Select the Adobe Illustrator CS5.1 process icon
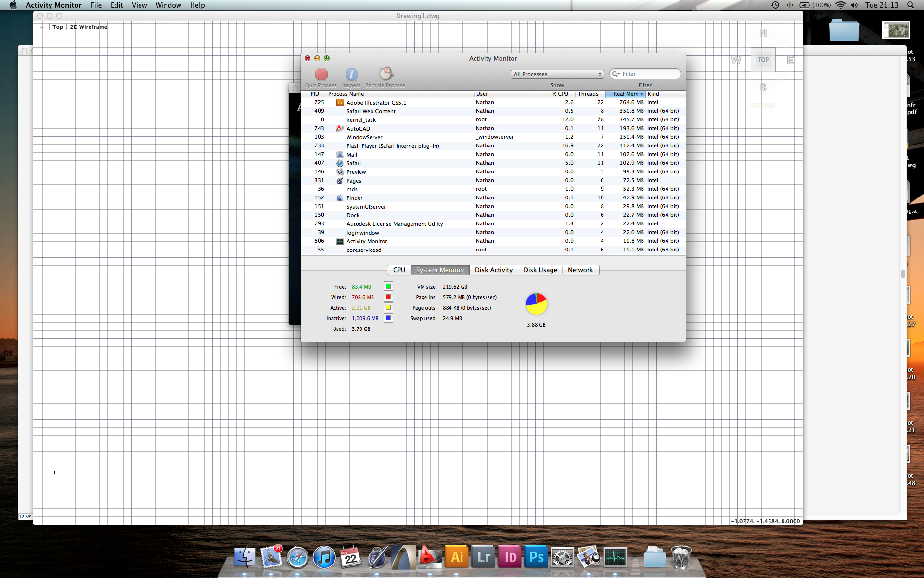924x578 pixels. (340, 103)
